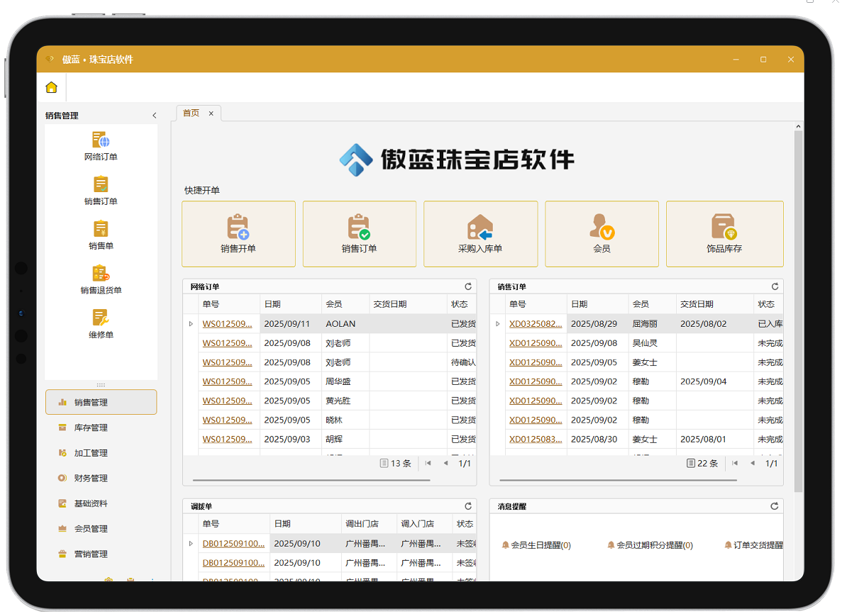This screenshot has height=616, width=842.
Task: Expand the first 网络订单 row
Action: tap(189, 323)
